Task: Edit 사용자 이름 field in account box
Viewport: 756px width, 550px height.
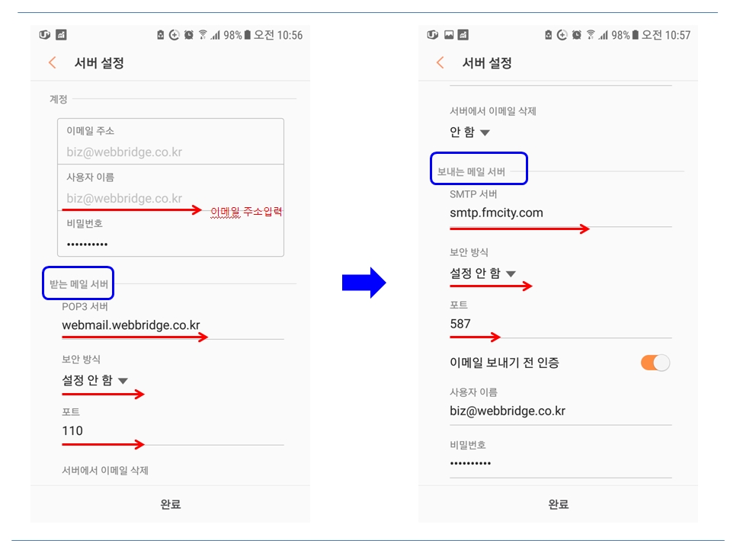Action: (171, 188)
